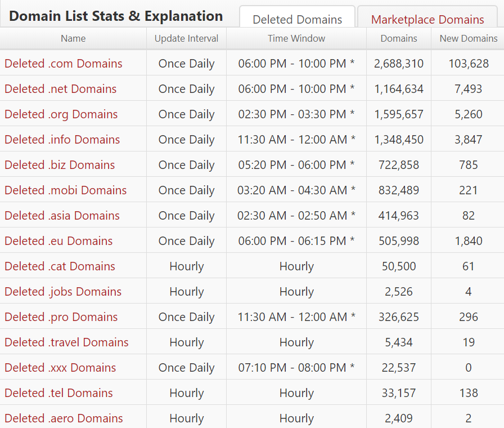Open Deleted .cat Domains

coord(60,266)
